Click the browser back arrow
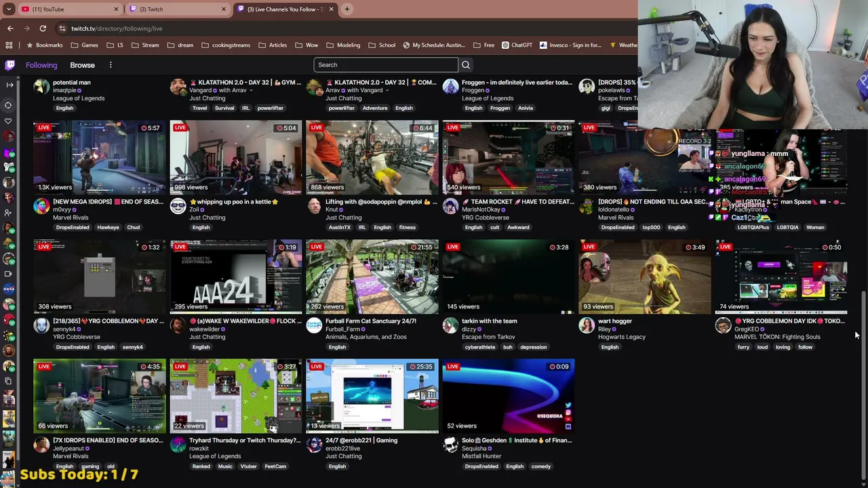 point(10,28)
